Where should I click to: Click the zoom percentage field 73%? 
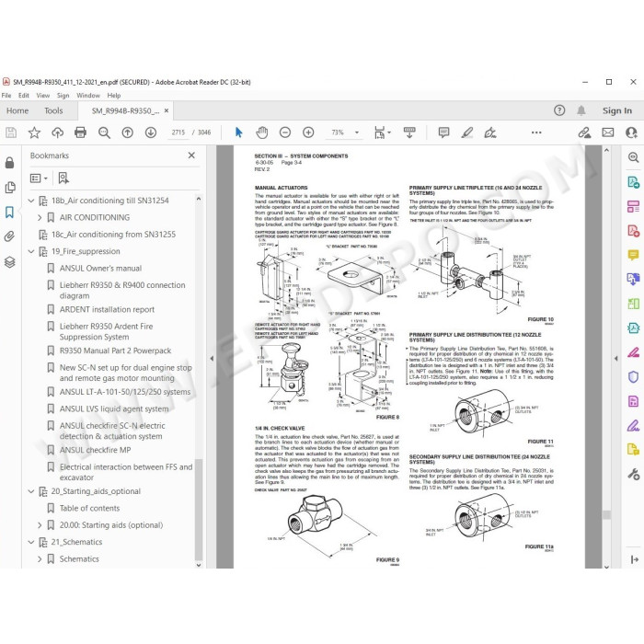tap(338, 132)
